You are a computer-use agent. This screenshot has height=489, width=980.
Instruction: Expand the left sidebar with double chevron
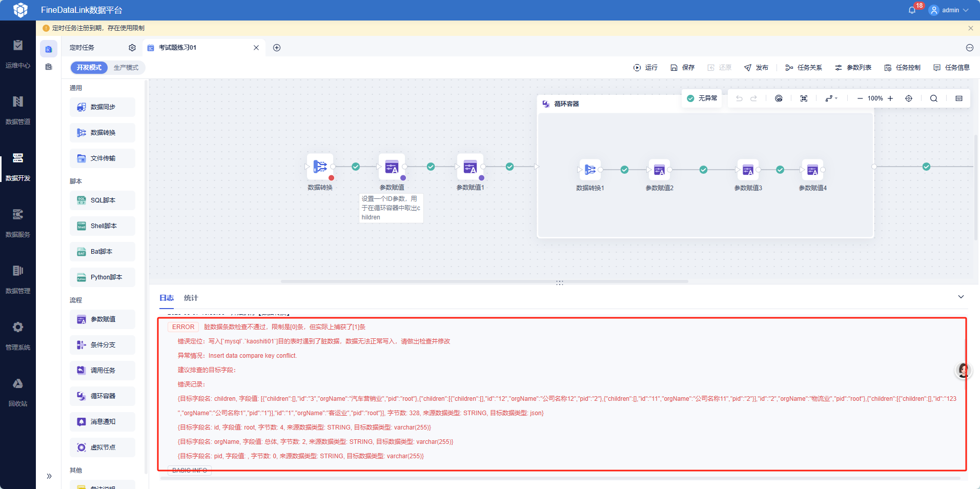[x=49, y=476]
